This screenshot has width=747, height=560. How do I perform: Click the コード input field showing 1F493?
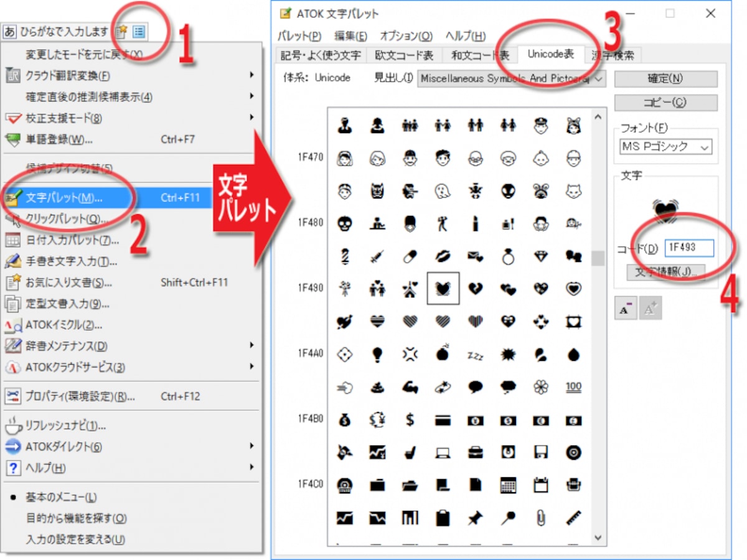(x=689, y=248)
